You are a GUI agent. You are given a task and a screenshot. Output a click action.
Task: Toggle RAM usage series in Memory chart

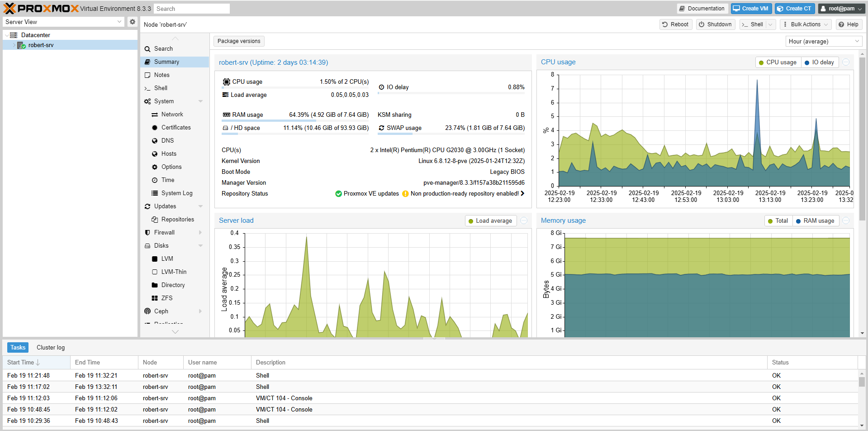coord(815,221)
